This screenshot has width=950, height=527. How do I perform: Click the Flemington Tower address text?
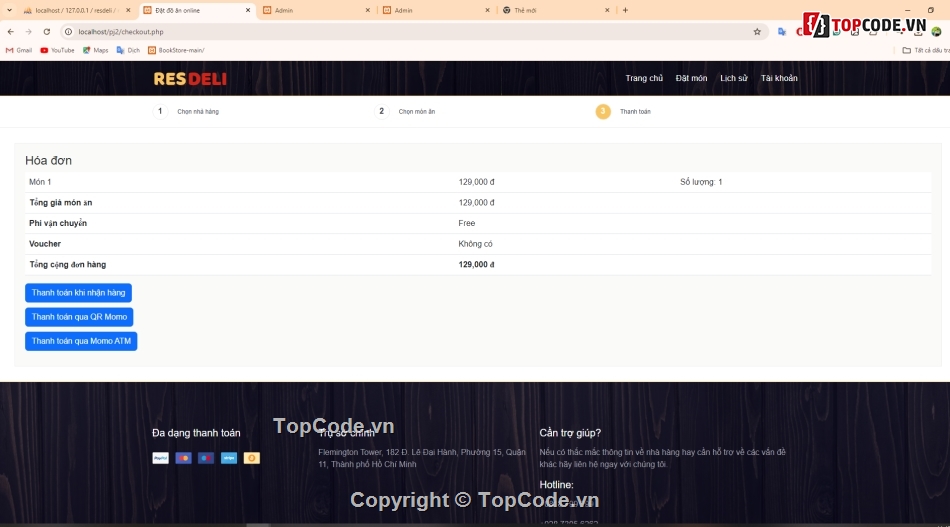(422, 459)
